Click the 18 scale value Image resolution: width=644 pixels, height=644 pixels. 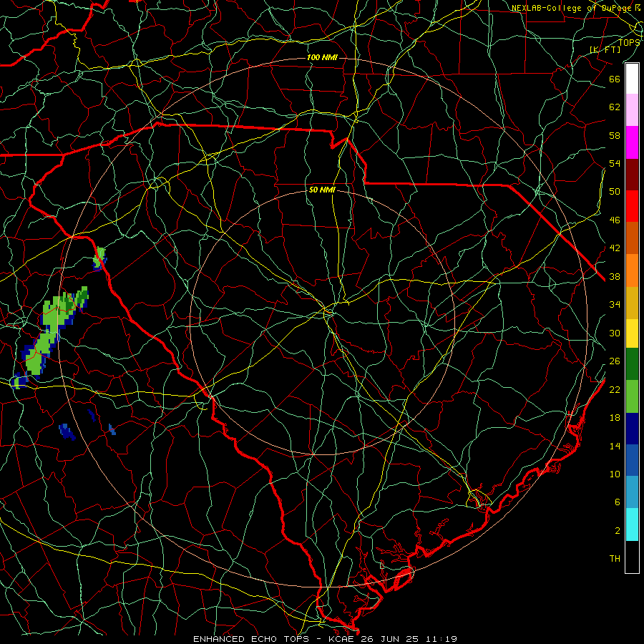pos(615,418)
